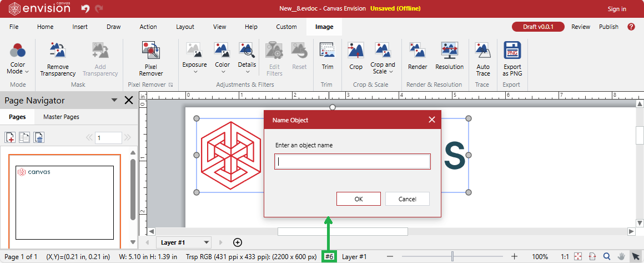The width and height of the screenshot is (644, 263).
Task: Run Auto Trace on the image
Action: [483, 59]
